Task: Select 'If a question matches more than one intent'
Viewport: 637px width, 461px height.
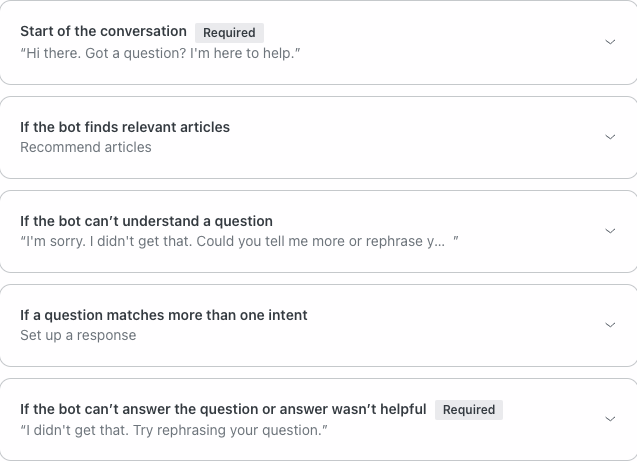Action: click(164, 315)
